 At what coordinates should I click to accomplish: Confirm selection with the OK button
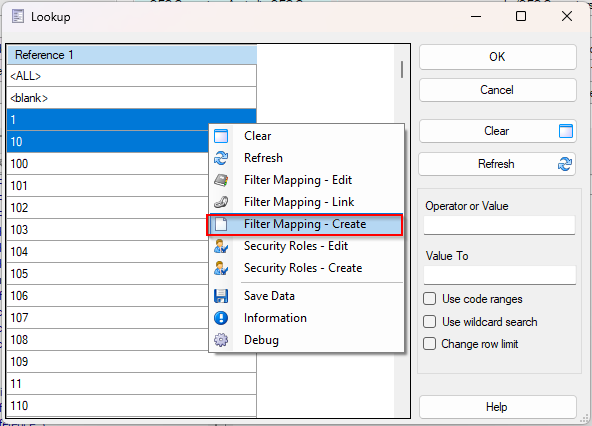(x=498, y=57)
